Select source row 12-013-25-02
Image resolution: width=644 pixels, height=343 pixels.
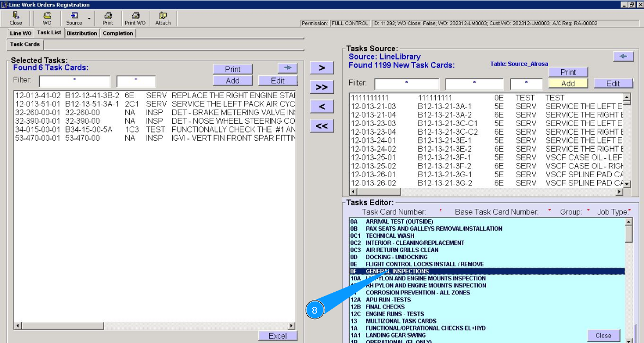pos(487,166)
